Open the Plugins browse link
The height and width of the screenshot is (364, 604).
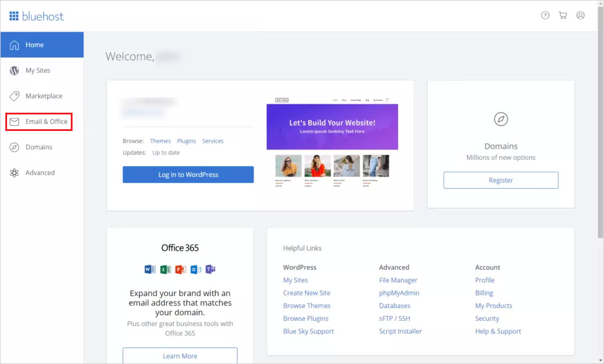[x=186, y=141]
